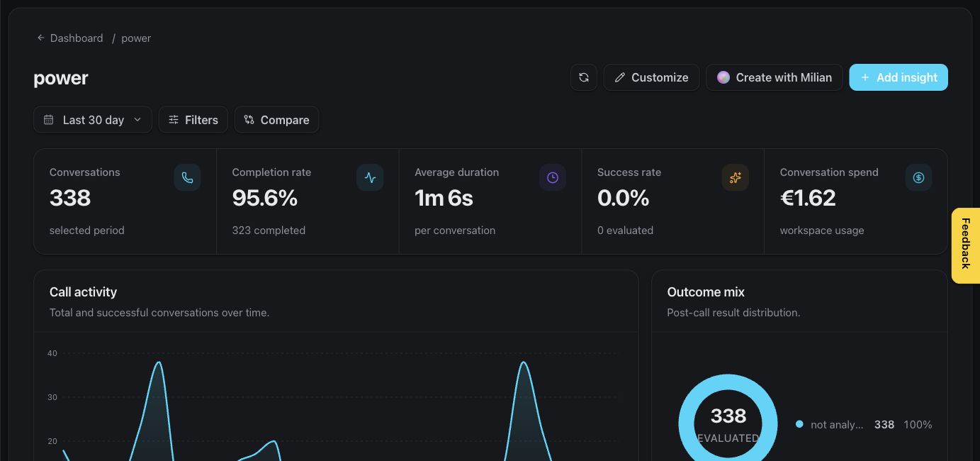
Task: Click the 338 conversations value
Action: (70, 198)
